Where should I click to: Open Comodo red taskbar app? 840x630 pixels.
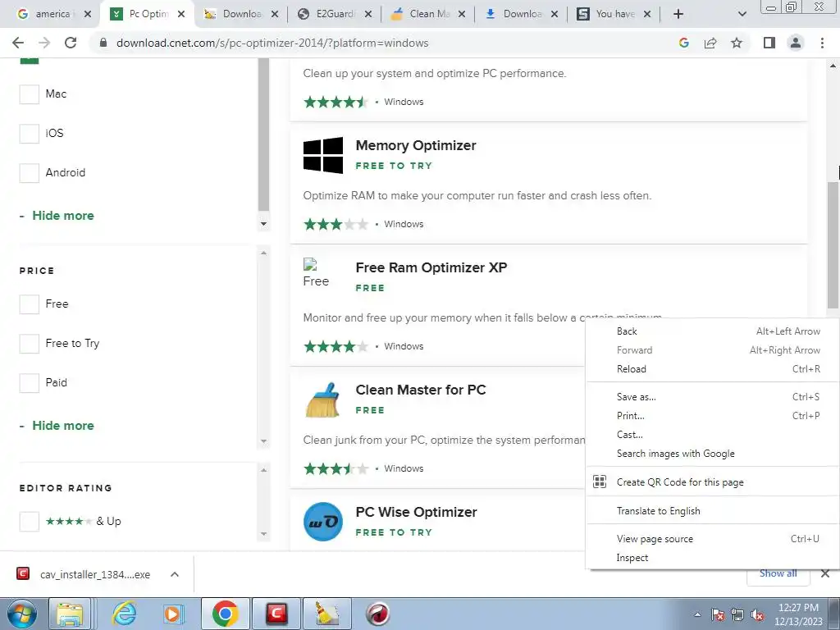coord(276,614)
